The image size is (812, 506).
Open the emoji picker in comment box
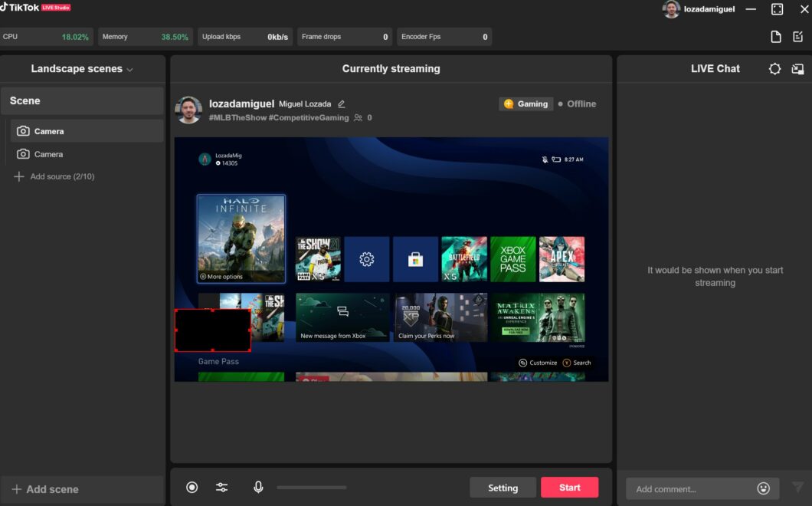point(763,488)
